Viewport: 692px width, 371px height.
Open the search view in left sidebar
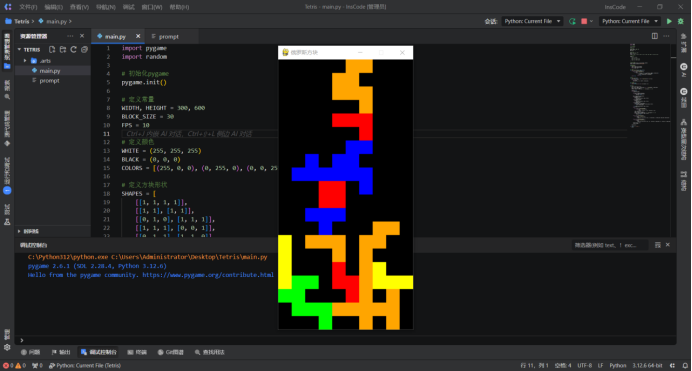pos(7,96)
